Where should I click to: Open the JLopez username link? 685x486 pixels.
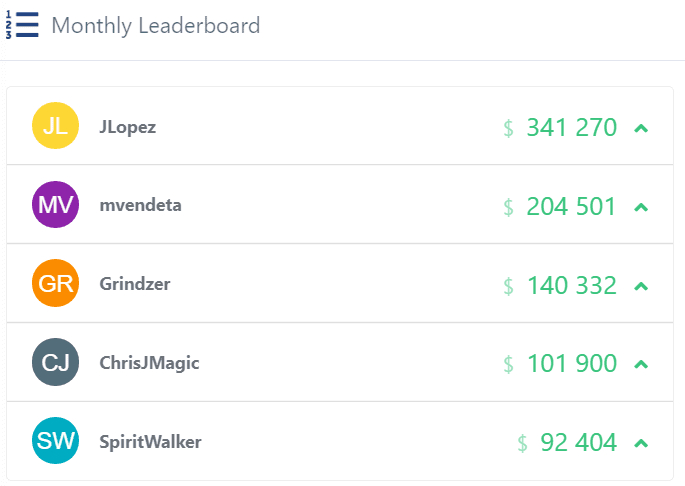[128, 127]
